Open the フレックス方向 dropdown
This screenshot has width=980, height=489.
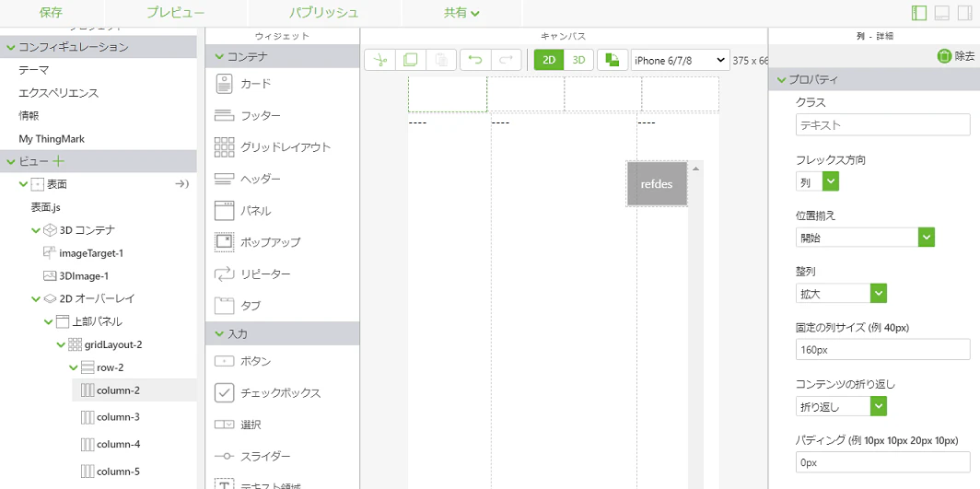pyautogui.click(x=818, y=181)
